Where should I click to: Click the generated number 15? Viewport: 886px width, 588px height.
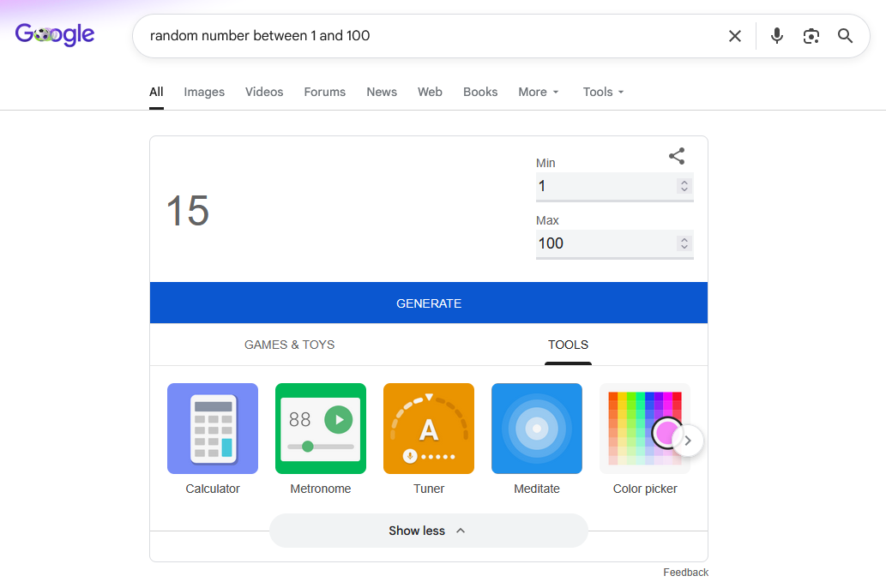pos(188,211)
